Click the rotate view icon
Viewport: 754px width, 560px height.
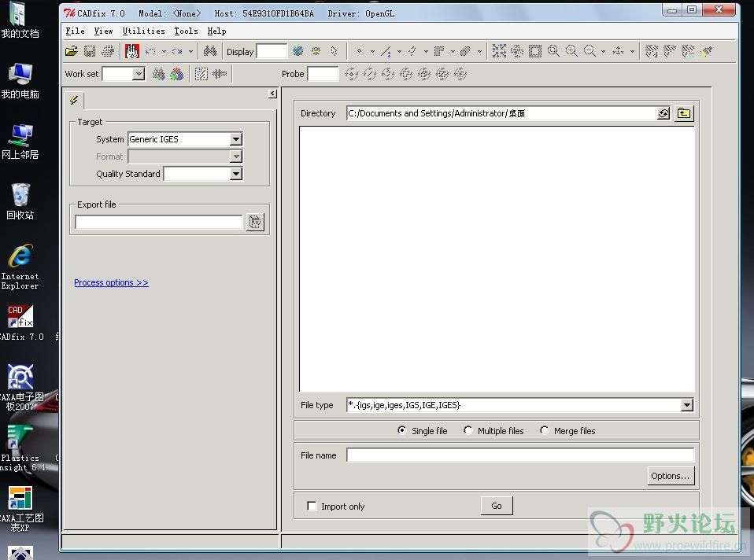tap(517, 51)
